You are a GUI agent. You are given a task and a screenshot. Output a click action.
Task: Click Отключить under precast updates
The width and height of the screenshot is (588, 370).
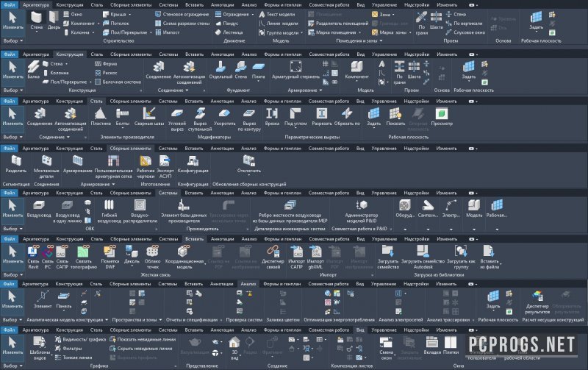coord(249,164)
